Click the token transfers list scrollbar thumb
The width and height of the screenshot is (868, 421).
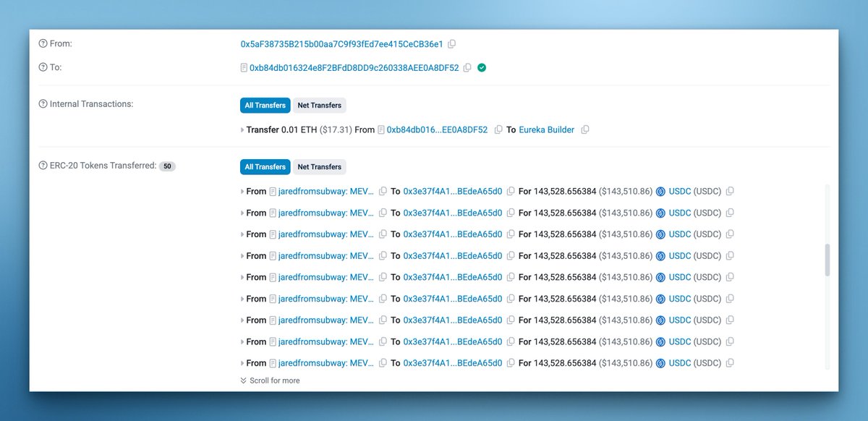(x=827, y=260)
